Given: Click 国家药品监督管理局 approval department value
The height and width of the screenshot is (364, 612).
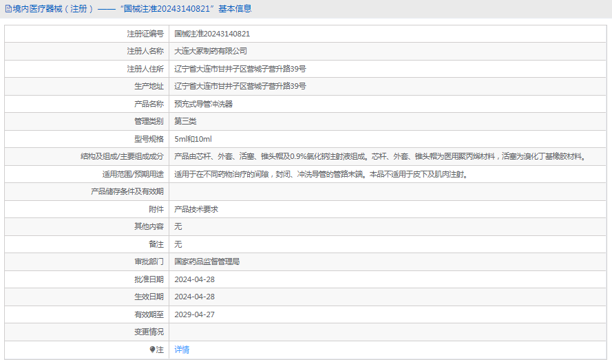Looking at the screenshot, I should pos(207,261).
